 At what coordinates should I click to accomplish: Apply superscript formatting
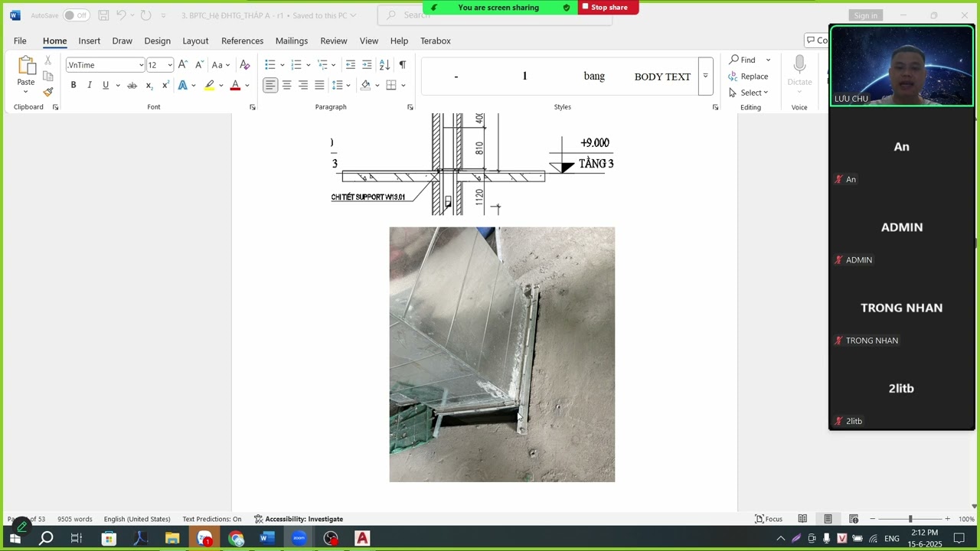pyautogui.click(x=165, y=85)
